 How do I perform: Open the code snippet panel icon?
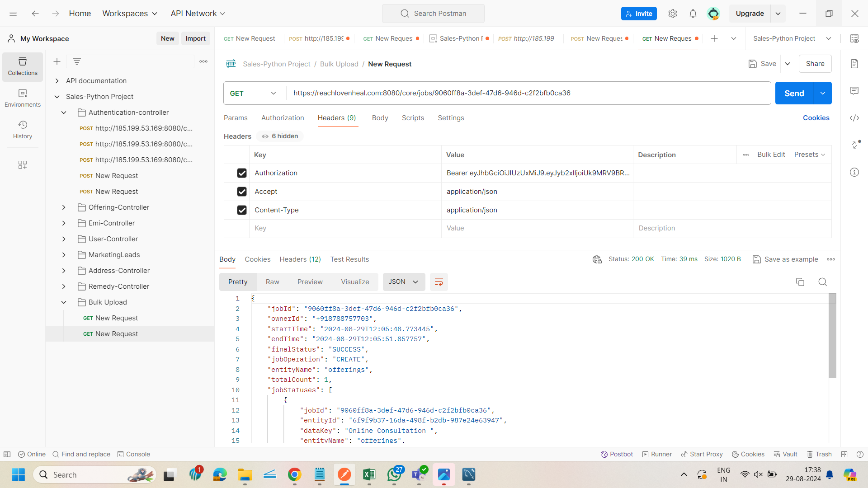point(854,118)
